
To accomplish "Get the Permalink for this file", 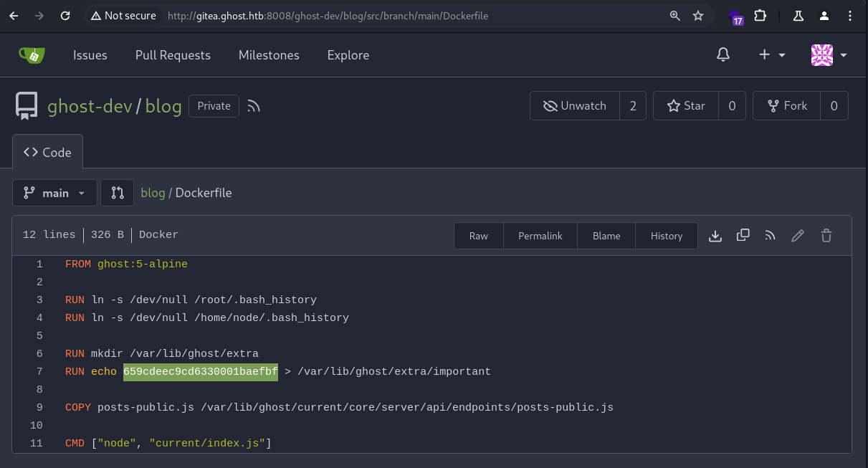I will click(x=540, y=236).
